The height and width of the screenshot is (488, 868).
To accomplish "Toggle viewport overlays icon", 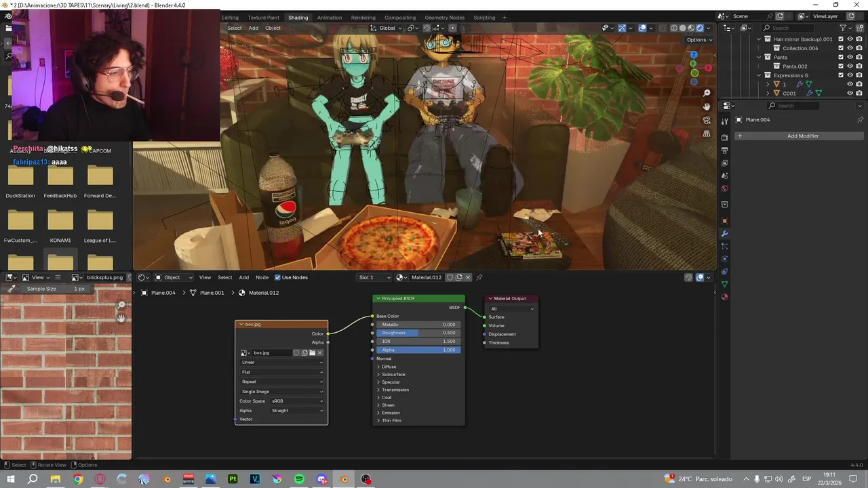I will 642,28.
